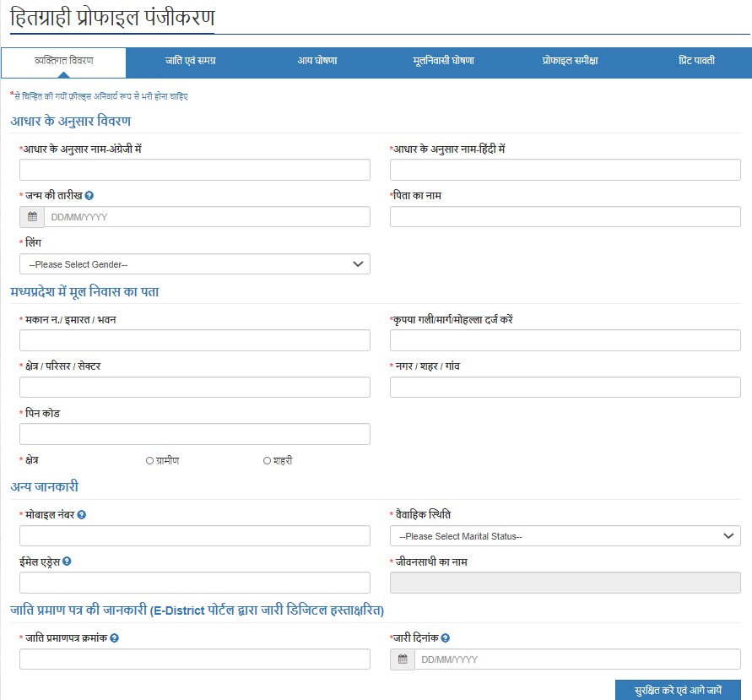Select शहरी radio button
The width and height of the screenshot is (752, 700).
pyautogui.click(x=267, y=461)
